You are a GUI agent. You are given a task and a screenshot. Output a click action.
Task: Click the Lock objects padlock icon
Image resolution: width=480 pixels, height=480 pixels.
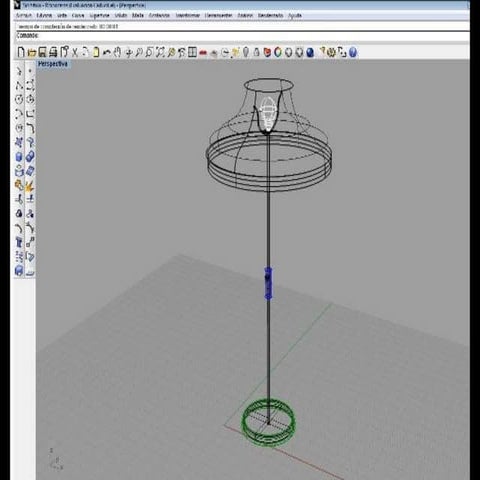pyautogui.click(x=257, y=52)
